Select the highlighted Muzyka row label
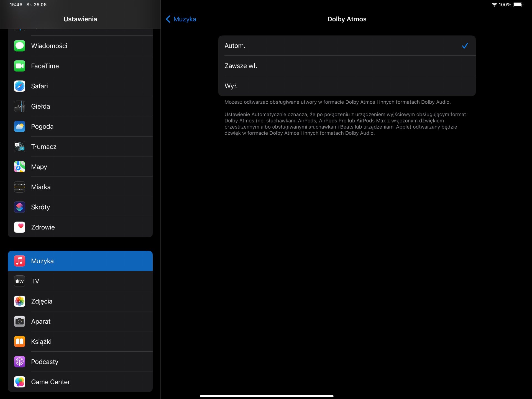The width and height of the screenshot is (532, 399). tap(42, 261)
